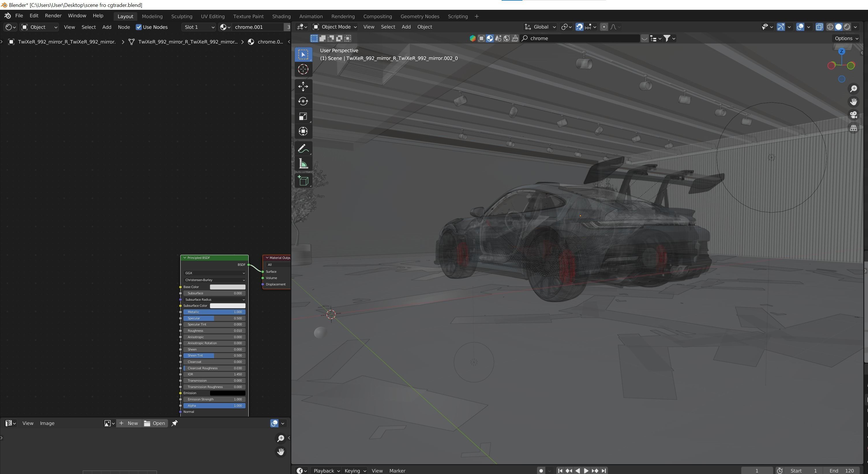868x474 pixels.
Task: Click the New image button
Action: (128, 423)
